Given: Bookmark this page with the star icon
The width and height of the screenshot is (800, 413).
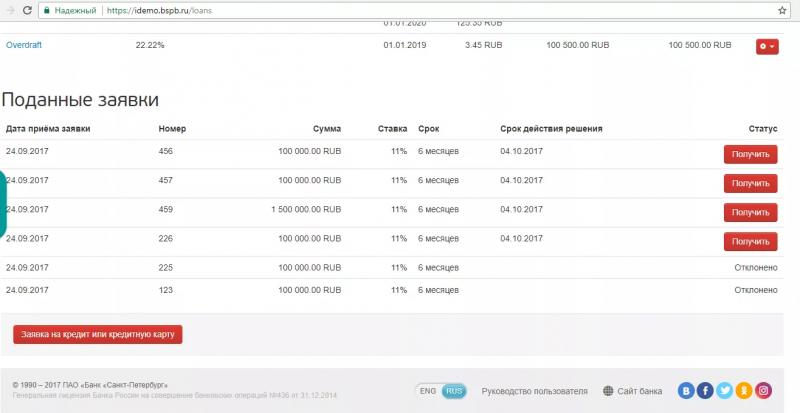Looking at the screenshot, I should pyautogui.click(x=781, y=9).
